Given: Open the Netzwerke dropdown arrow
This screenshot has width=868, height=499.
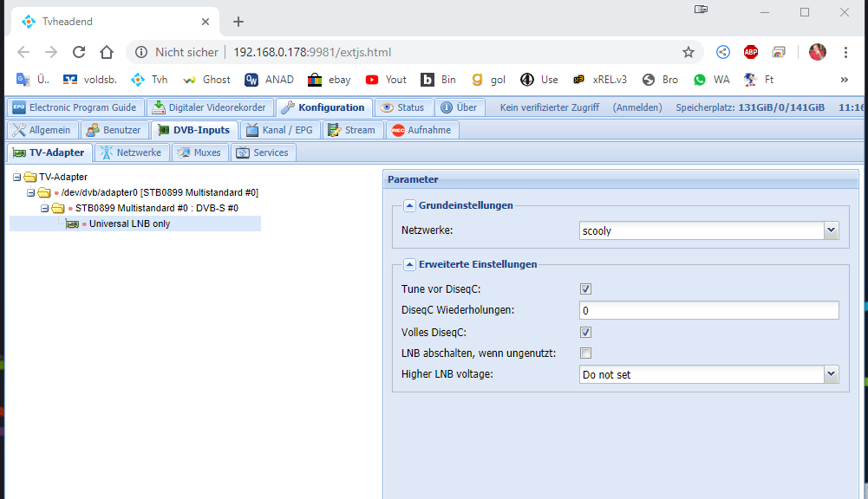Looking at the screenshot, I should [x=831, y=230].
